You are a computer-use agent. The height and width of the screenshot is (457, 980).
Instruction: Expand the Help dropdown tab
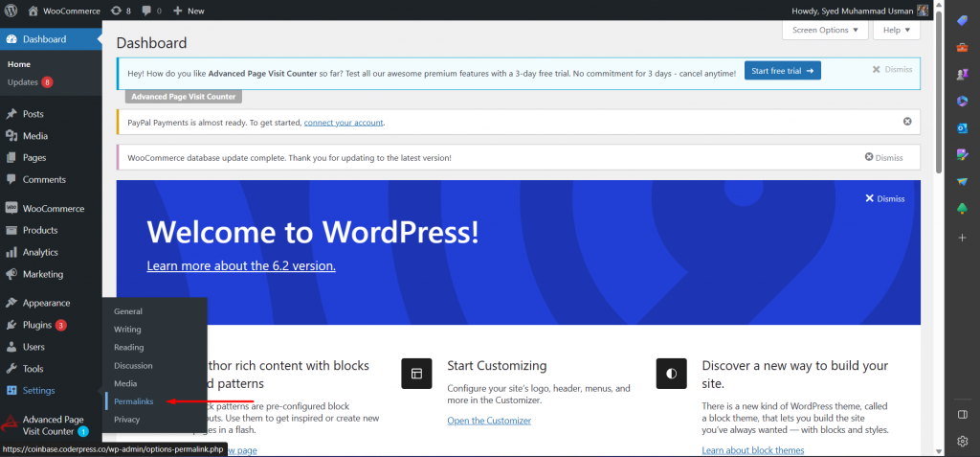tap(896, 30)
